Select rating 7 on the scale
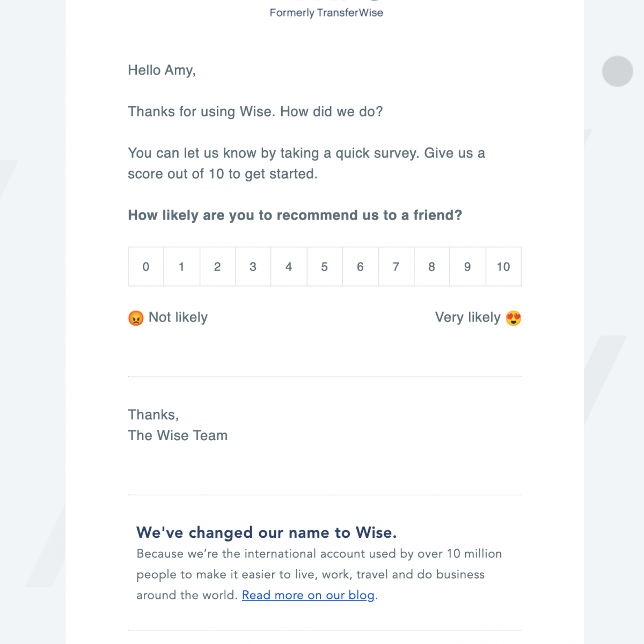The width and height of the screenshot is (644, 644). (x=396, y=267)
